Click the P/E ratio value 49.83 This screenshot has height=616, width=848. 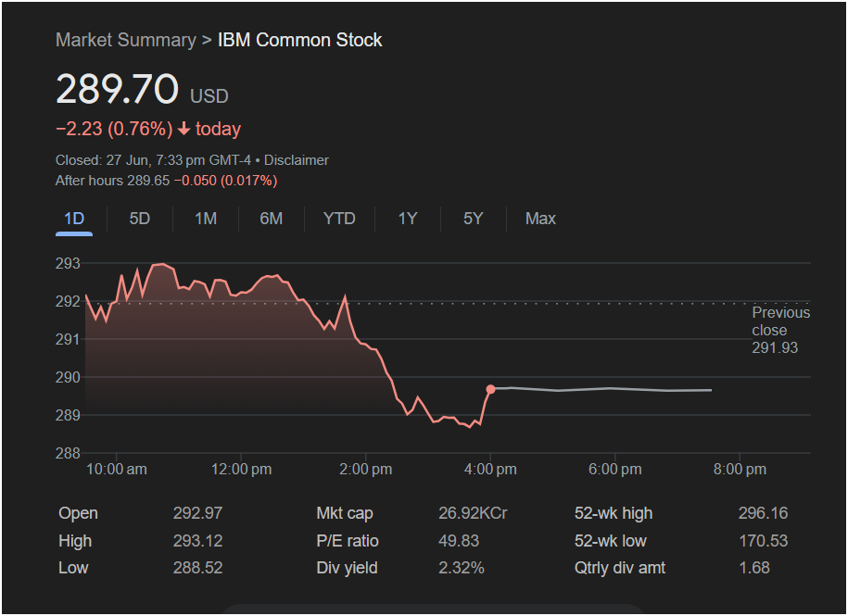coord(459,541)
